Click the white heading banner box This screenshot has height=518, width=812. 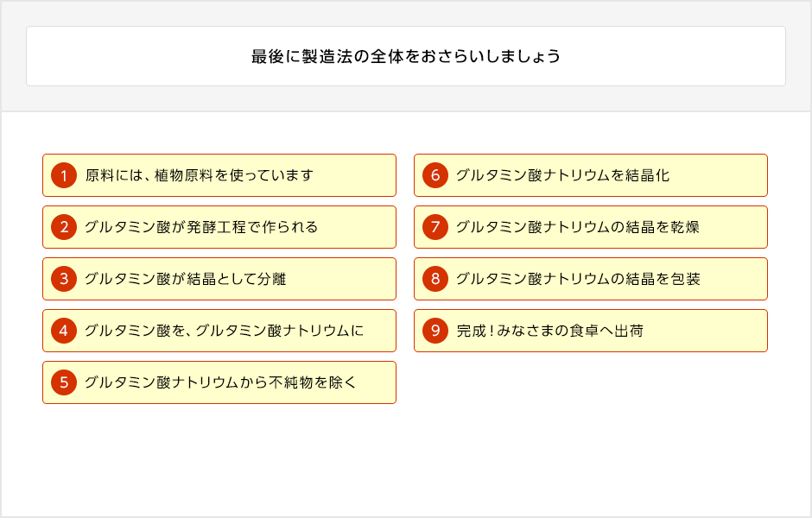click(x=406, y=56)
